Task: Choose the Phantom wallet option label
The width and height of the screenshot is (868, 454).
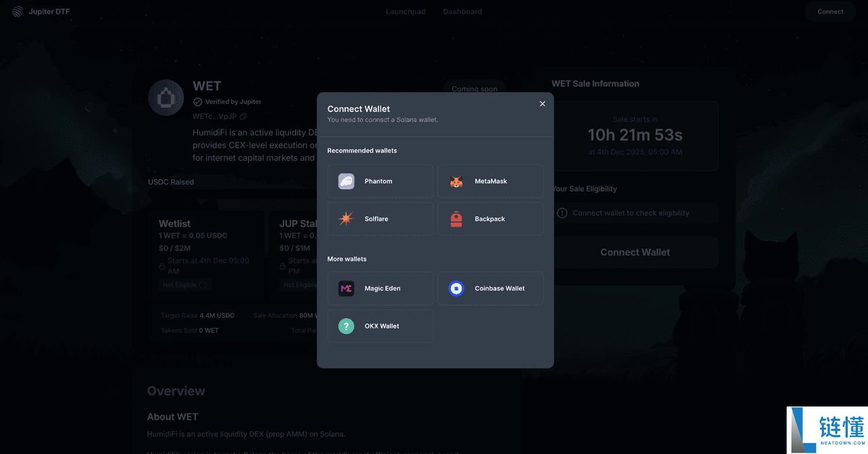Action: (x=378, y=181)
